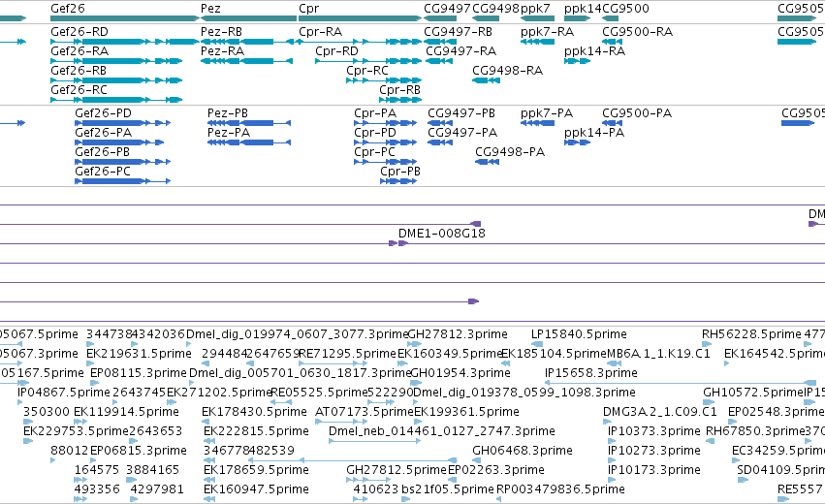Open the CG9497-RB transcript
Screen dimensions: 825x504
[458, 32]
